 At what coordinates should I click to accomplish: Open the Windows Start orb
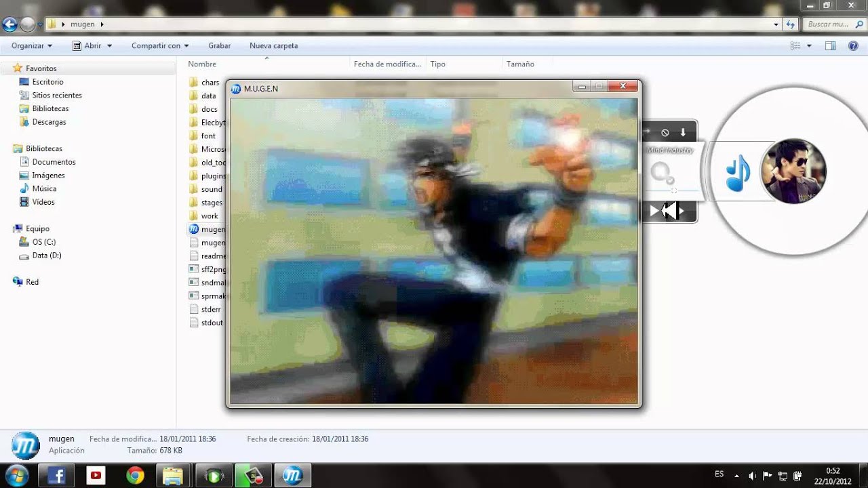16,476
